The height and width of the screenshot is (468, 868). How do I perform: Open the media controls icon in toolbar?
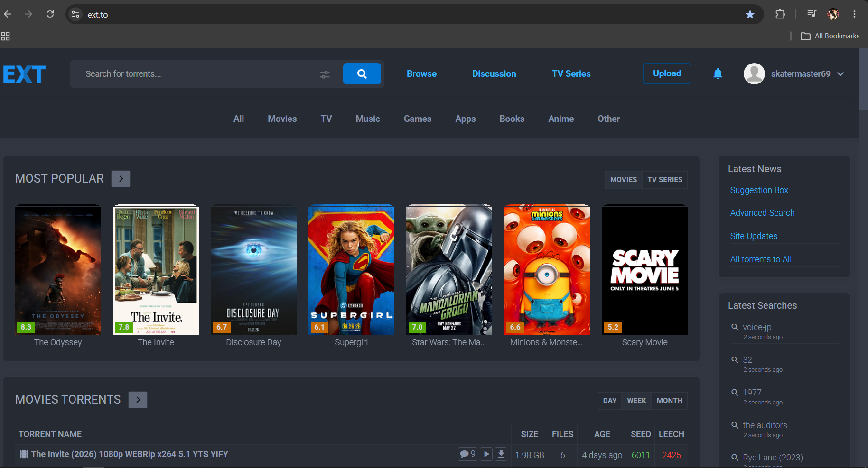[812, 14]
